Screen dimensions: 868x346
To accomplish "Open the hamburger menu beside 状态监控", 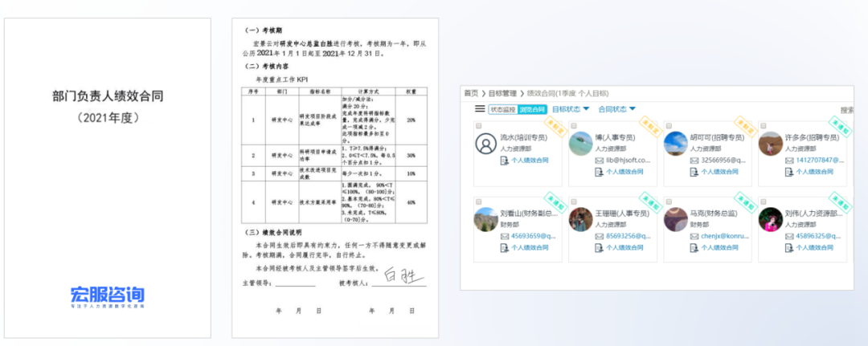I will 480,109.
